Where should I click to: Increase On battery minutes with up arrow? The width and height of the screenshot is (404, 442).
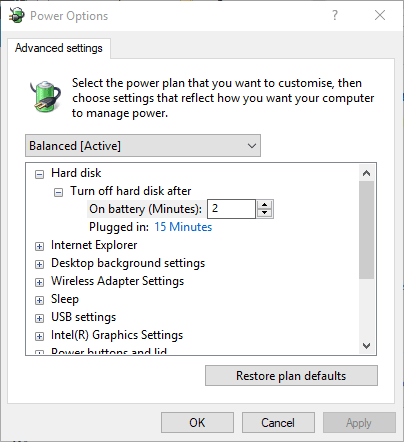(265, 205)
